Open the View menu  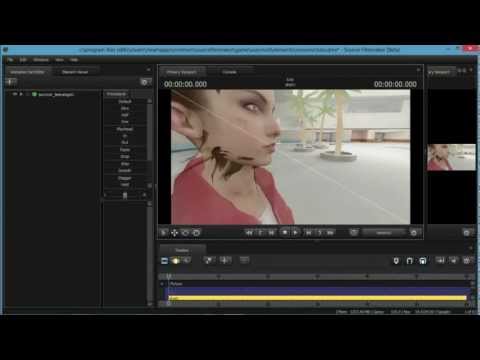[x=59, y=60]
